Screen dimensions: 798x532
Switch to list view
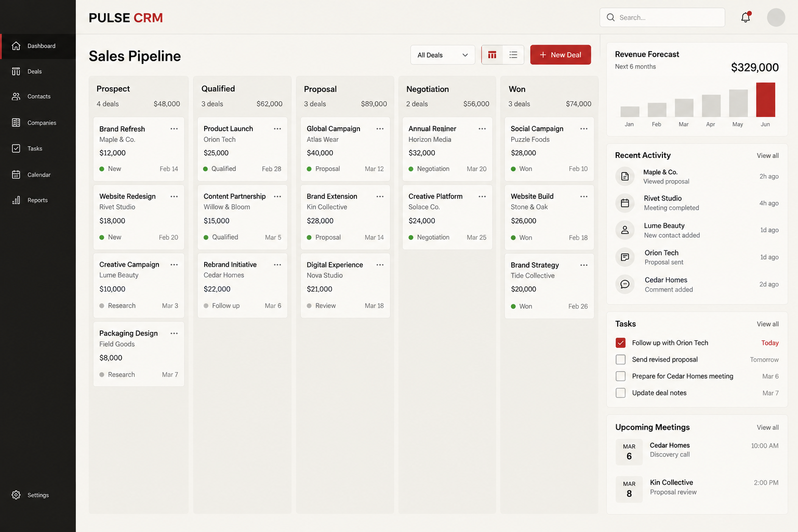(x=513, y=55)
